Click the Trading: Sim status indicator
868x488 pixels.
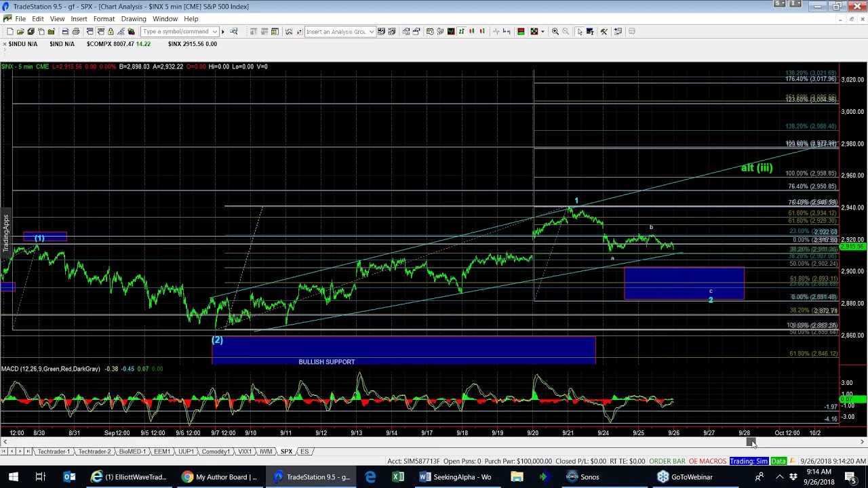click(749, 462)
